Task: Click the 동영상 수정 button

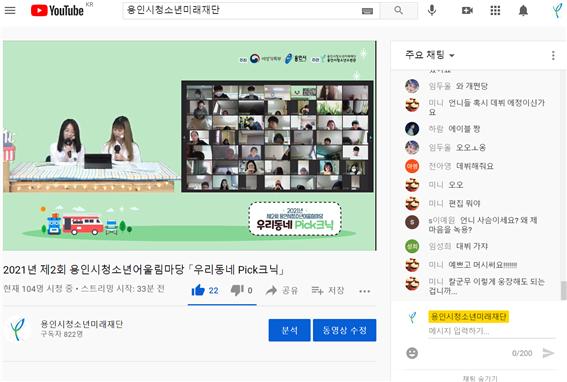Action: click(345, 330)
